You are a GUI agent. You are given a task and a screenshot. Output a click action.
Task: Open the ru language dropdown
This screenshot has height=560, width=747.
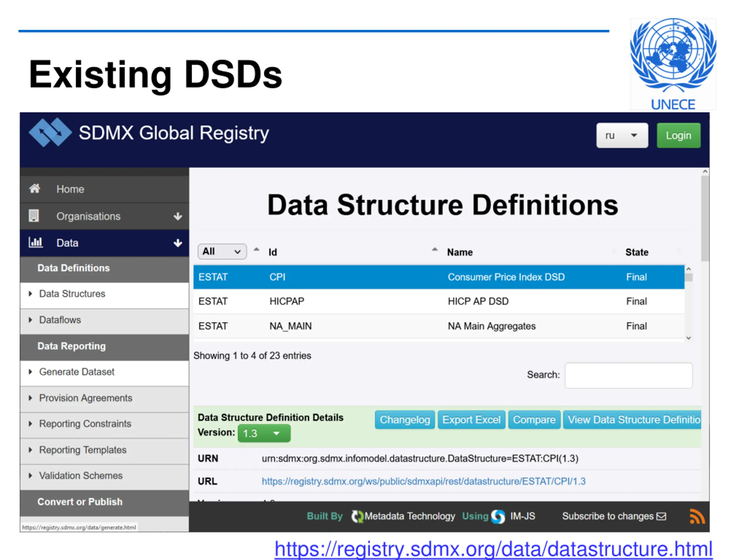pyautogui.click(x=622, y=135)
